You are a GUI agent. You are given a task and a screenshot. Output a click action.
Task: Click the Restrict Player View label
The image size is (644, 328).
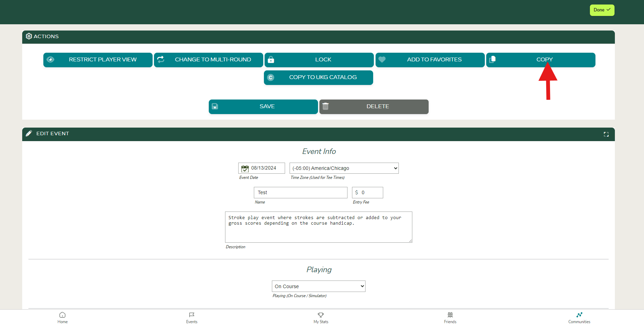point(103,60)
